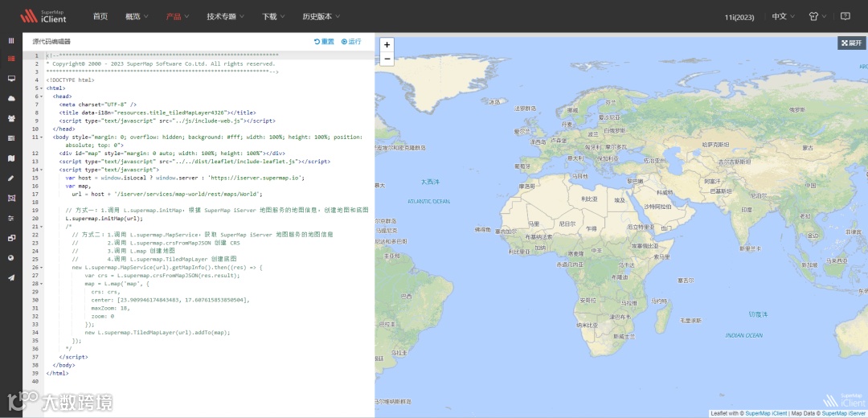This screenshot has height=418, width=868.
Task: Click the 中国 label on the map
Action: coord(811,185)
